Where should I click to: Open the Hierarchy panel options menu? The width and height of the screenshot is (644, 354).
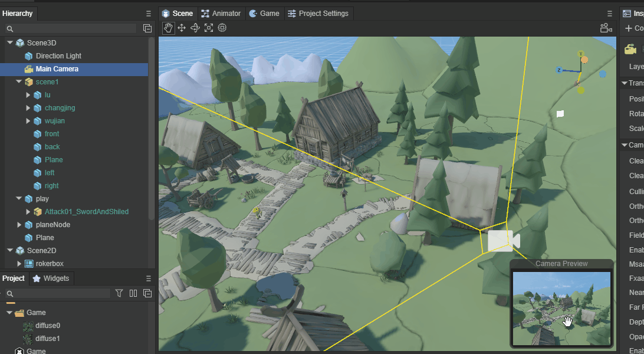148,14
